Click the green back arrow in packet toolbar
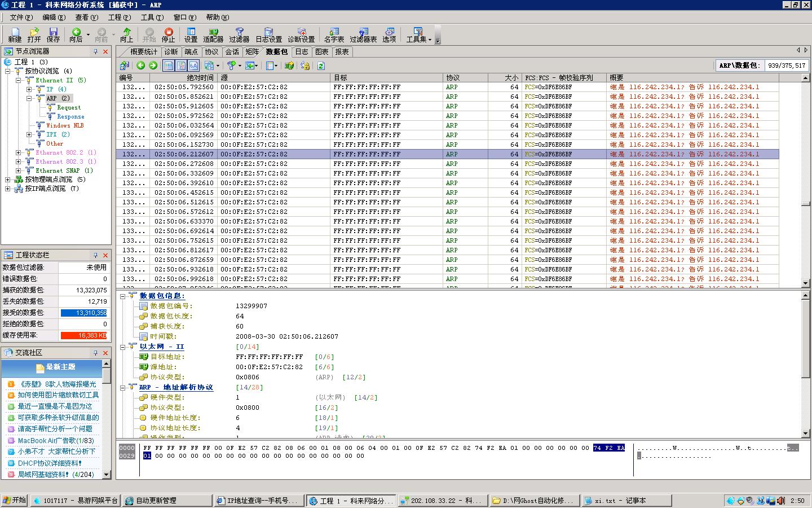The image size is (812, 508). pos(140,65)
